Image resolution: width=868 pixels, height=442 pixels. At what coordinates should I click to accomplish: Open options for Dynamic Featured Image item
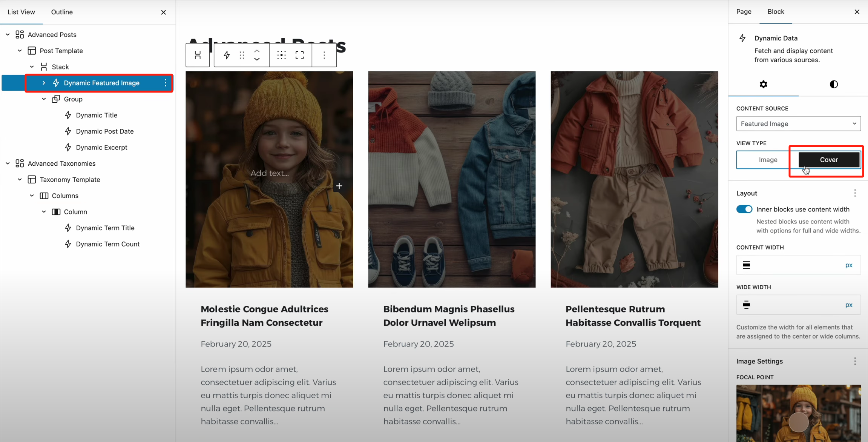tap(166, 83)
